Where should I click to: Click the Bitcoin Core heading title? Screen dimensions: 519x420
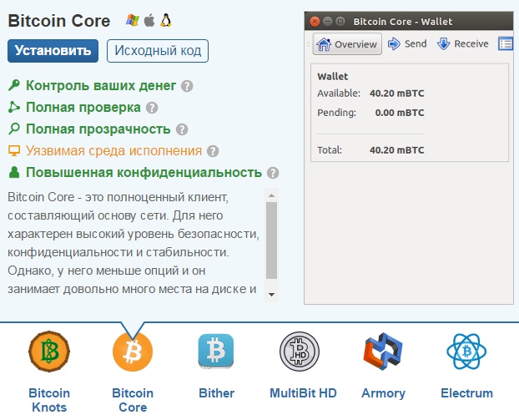point(59,21)
